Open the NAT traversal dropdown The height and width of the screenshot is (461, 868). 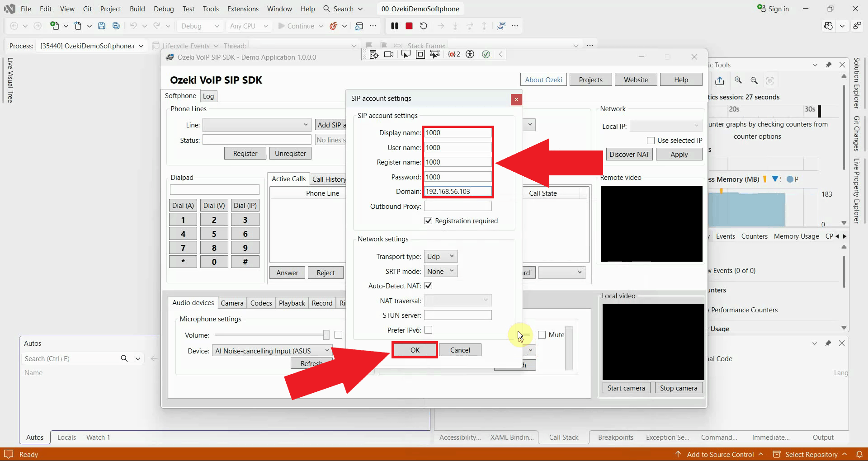click(x=458, y=301)
